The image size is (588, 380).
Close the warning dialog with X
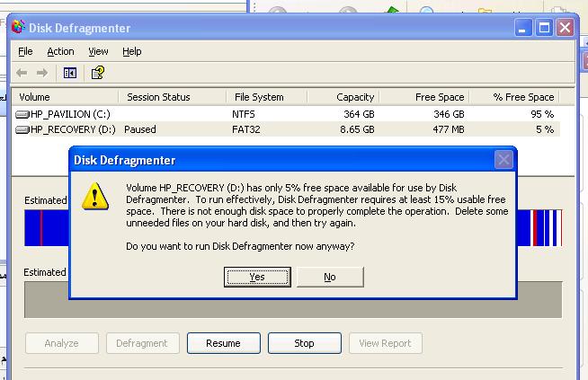click(503, 160)
